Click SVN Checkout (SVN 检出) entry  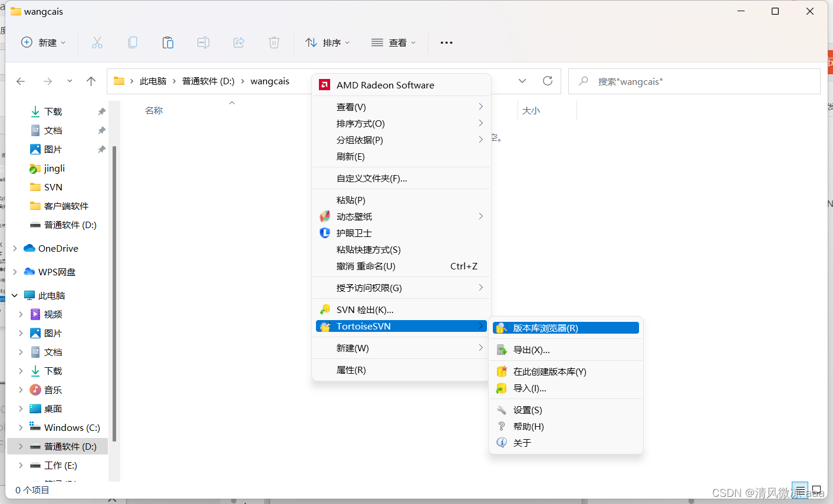[401, 309]
